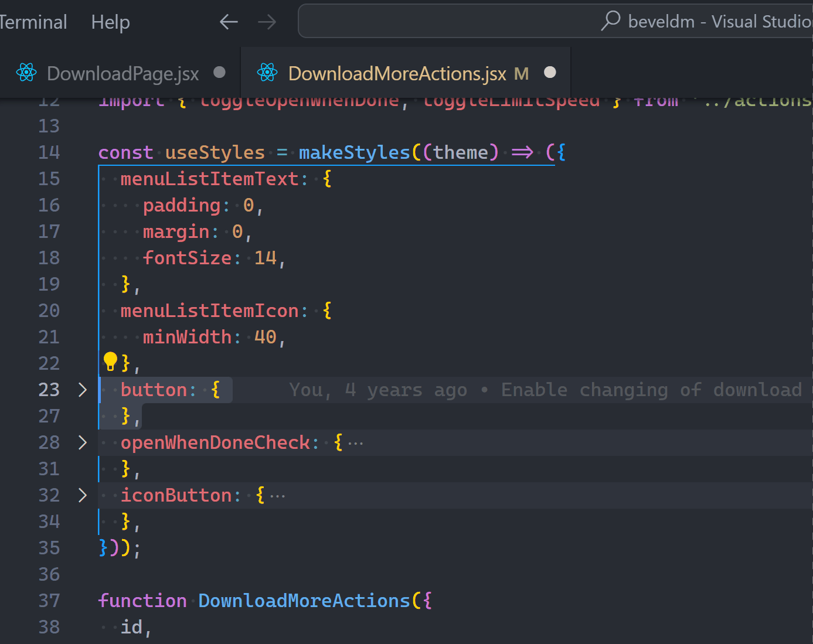
Task: Click the magnifier icon in command center
Action: point(610,21)
